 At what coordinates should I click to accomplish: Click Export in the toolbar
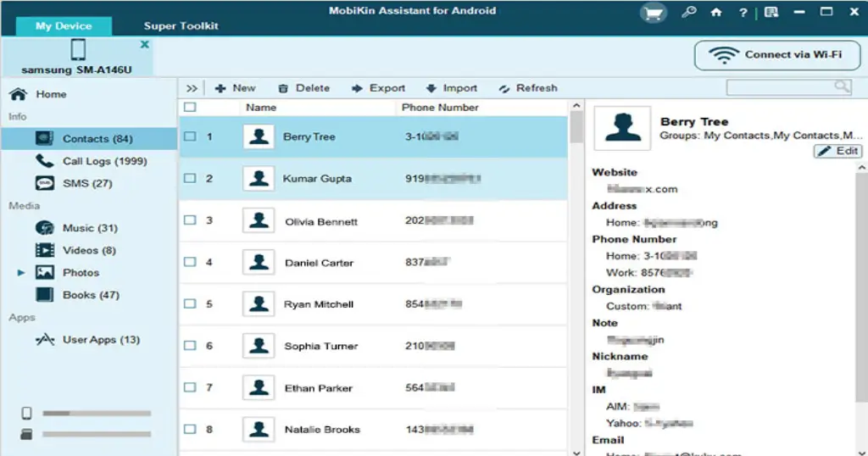click(379, 88)
